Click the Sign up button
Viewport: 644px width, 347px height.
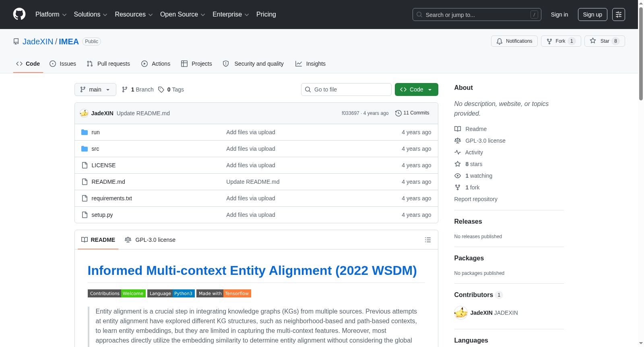pyautogui.click(x=592, y=15)
